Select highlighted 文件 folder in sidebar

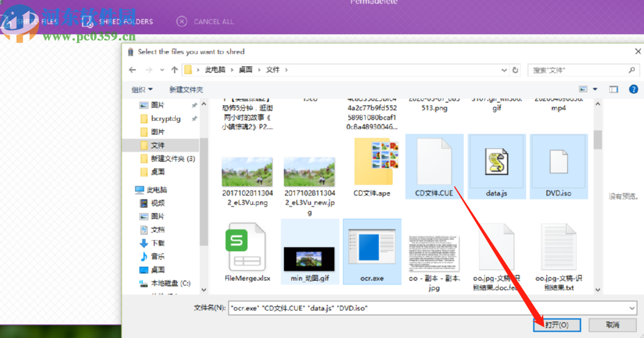tap(160, 145)
